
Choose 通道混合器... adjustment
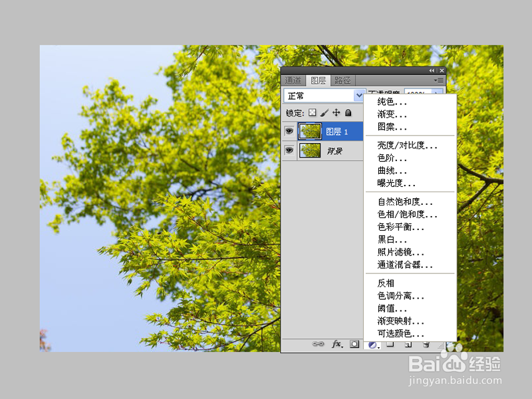pos(405,265)
